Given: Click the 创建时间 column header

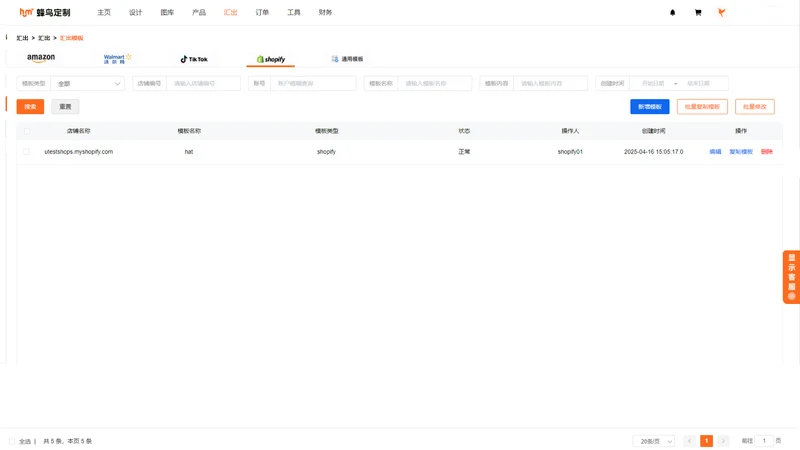Looking at the screenshot, I should (x=653, y=131).
